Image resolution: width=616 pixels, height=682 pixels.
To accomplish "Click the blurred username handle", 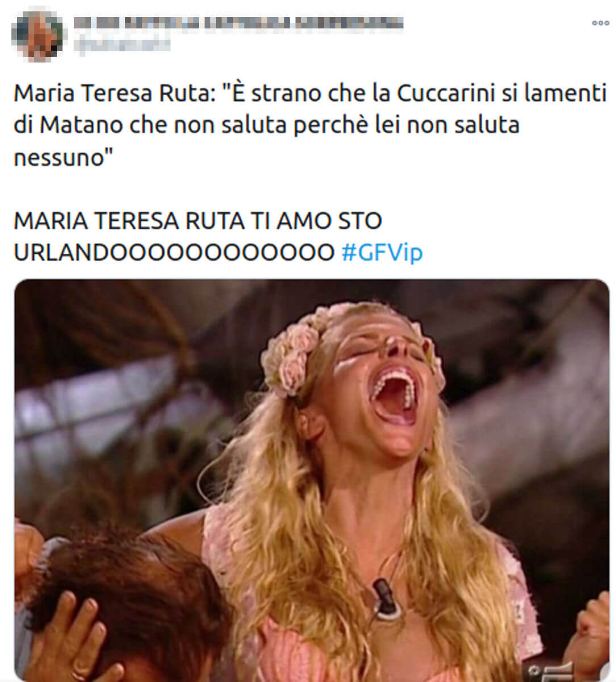I will pyautogui.click(x=122, y=44).
